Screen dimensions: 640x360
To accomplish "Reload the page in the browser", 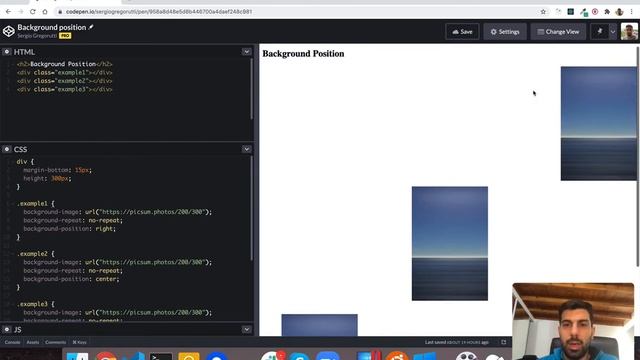I will pos(33,11).
